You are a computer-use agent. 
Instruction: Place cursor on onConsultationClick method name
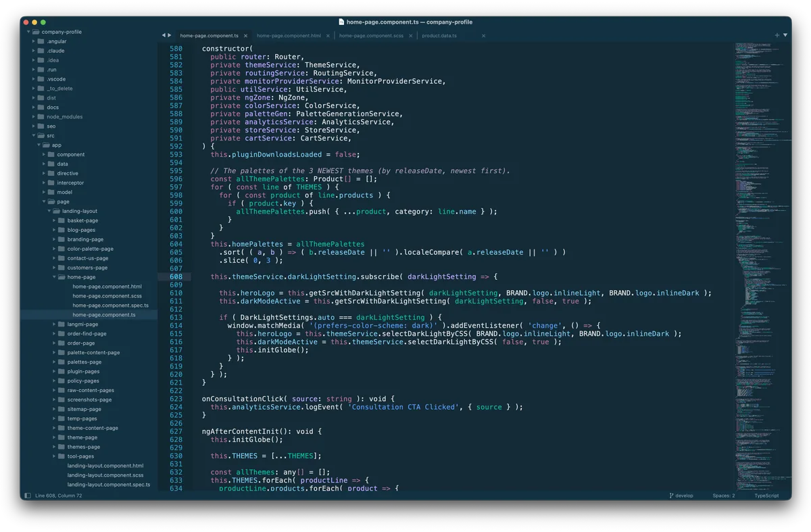point(243,399)
